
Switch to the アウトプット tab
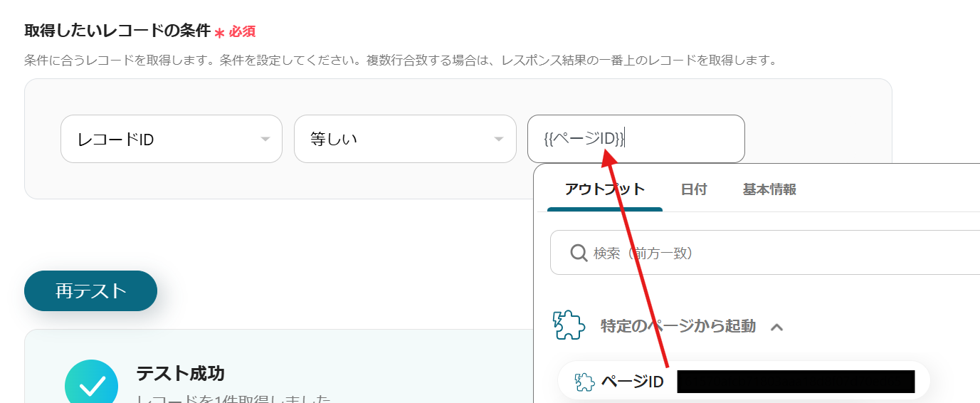(605, 189)
